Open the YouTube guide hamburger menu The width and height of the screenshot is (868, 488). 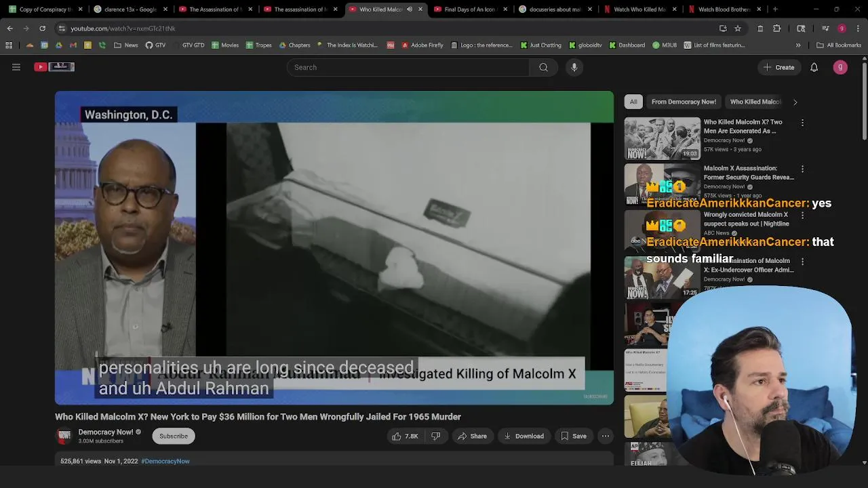pyautogui.click(x=16, y=67)
